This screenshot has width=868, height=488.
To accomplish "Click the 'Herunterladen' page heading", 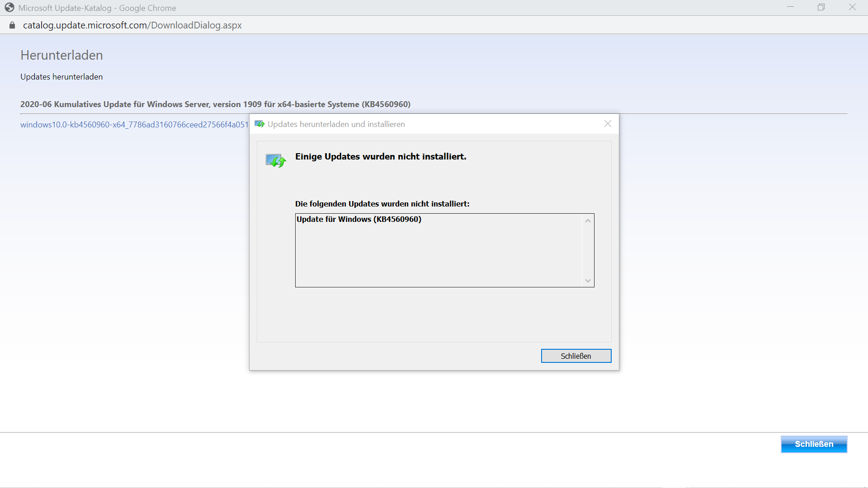I will pos(61,55).
